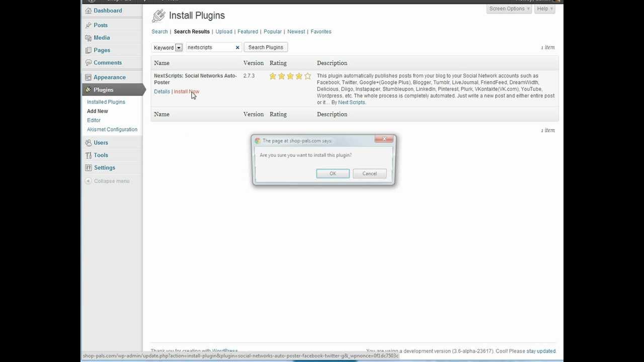Screen dimensions: 644x362
Task: Click the top Description column header
Action: click(332, 63)
